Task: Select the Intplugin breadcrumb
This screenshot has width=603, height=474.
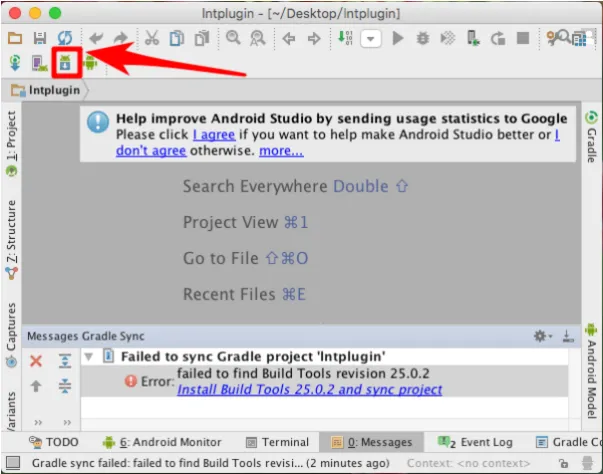Action: [x=46, y=90]
